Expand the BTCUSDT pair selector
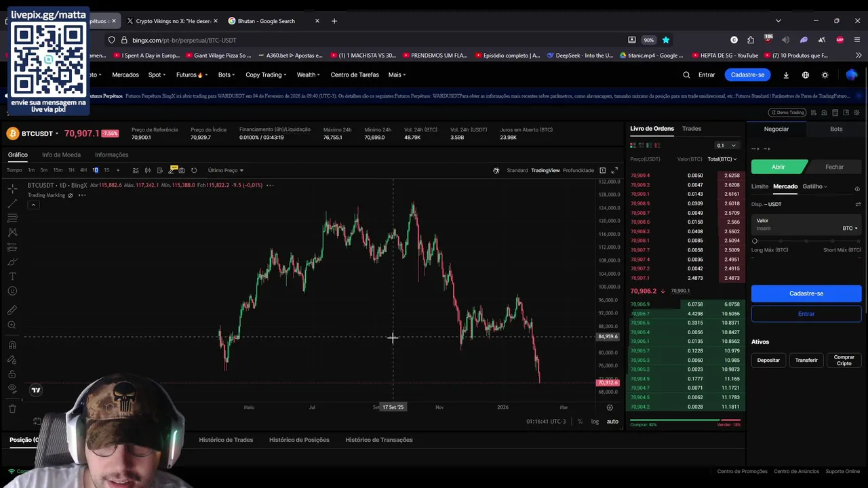This screenshot has height=488, width=868. pos(57,134)
